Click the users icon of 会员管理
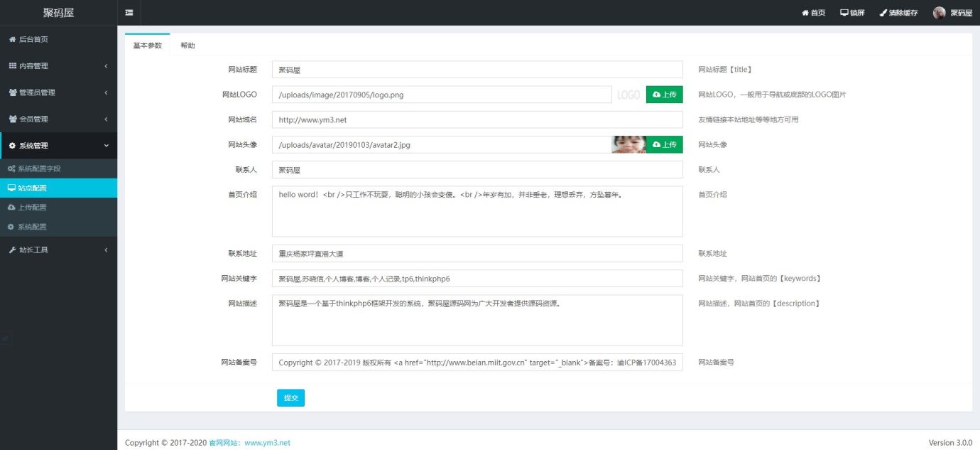Screen dimensions: 980x450 [x=13, y=119]
